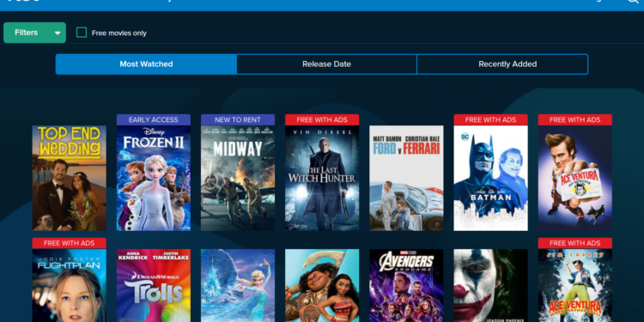Select the Most Watched tab
This screenshot has height=322, width=644.
(146, 64)
